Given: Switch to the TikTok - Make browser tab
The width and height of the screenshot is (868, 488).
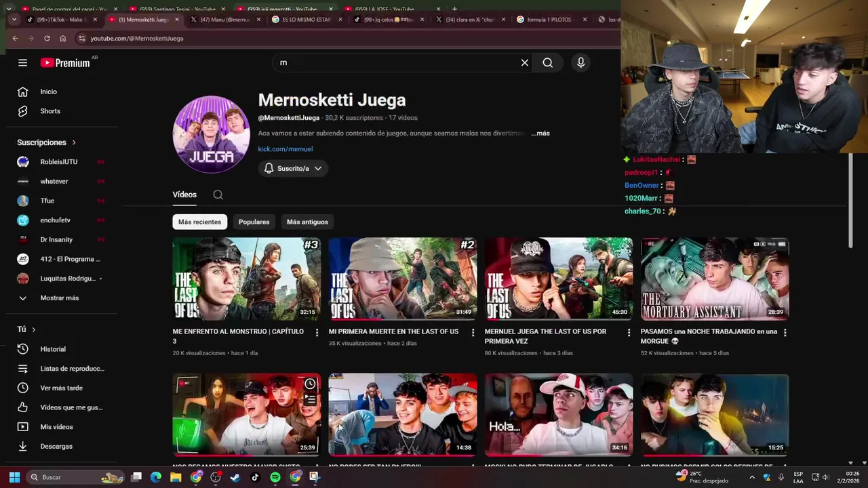Looking at the screenshot, I should point(62,20).
